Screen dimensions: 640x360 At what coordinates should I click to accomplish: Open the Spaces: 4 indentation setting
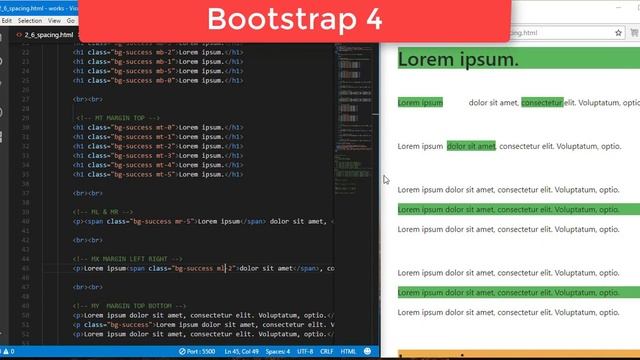coord(278,351)
